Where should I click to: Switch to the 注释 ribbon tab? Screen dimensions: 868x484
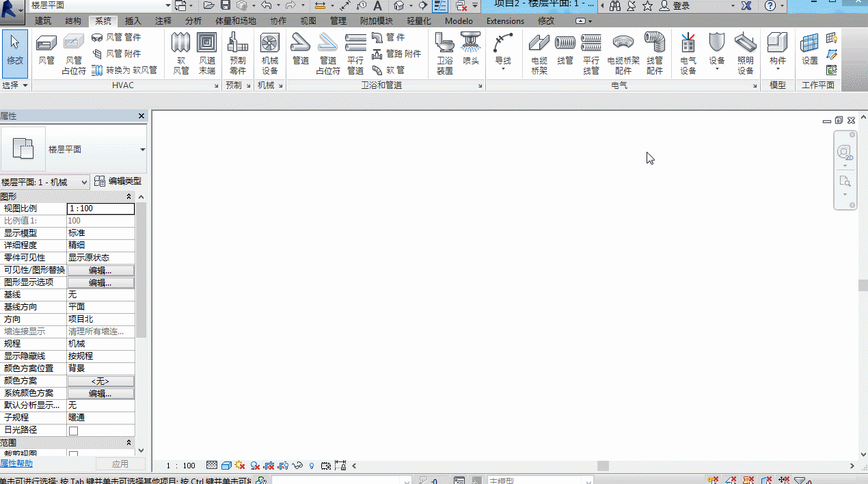coord(163,21)
